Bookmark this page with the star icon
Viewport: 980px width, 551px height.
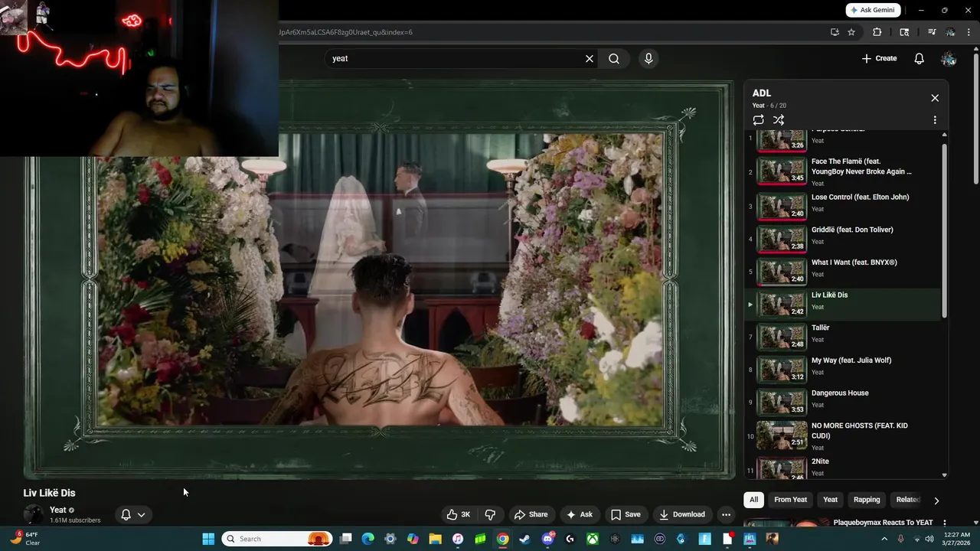click(x=851, y=32)
